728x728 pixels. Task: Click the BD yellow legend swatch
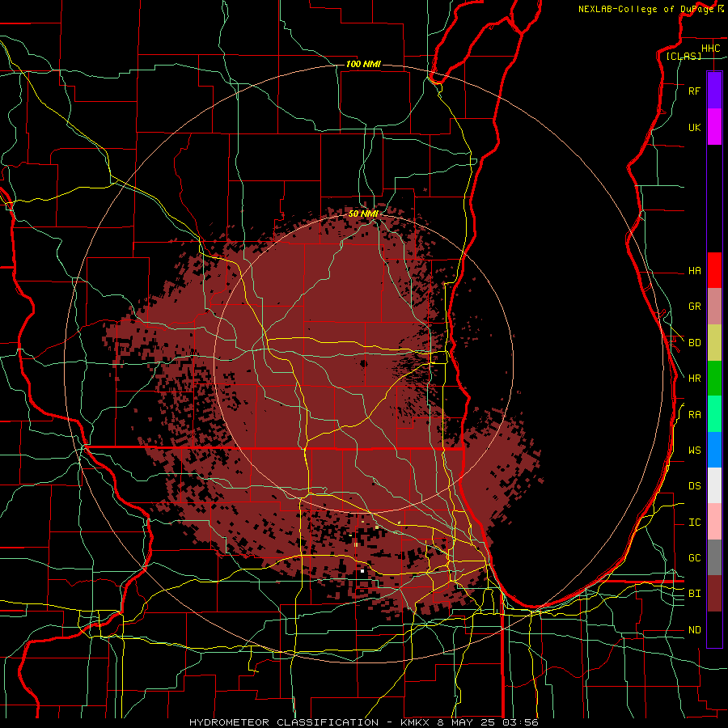tap(714, 343)
